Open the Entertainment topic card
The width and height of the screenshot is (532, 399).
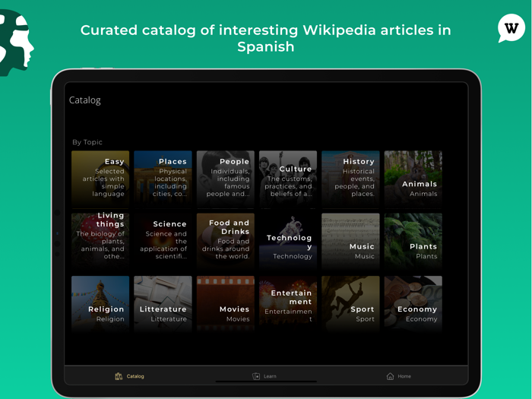(288, 304)
